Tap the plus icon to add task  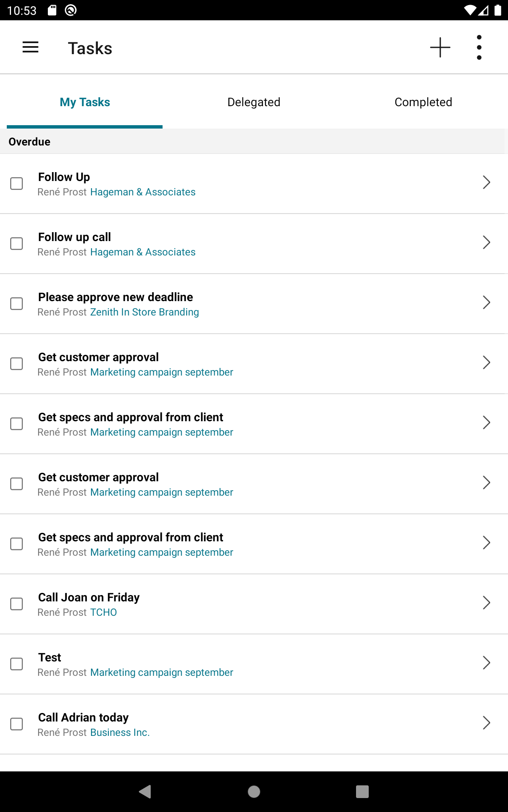tap(440, 47)
